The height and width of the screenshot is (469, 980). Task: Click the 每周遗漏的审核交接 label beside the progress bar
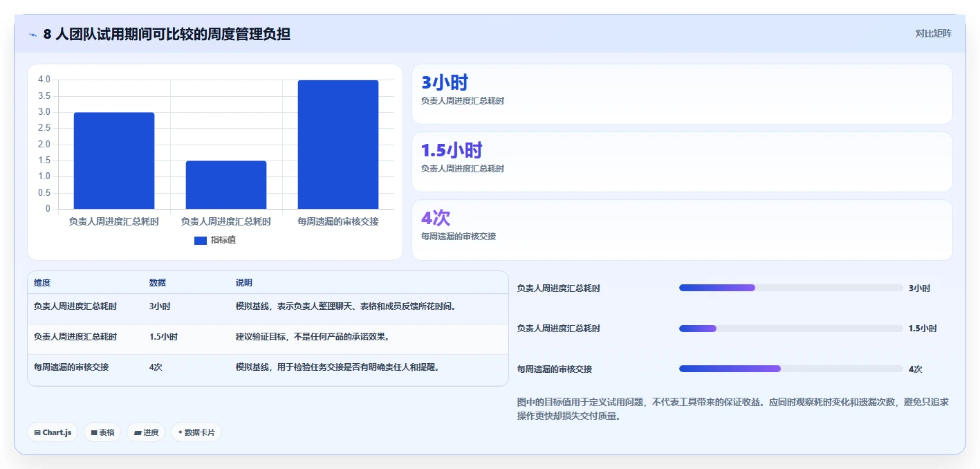[x=555, y=369]
